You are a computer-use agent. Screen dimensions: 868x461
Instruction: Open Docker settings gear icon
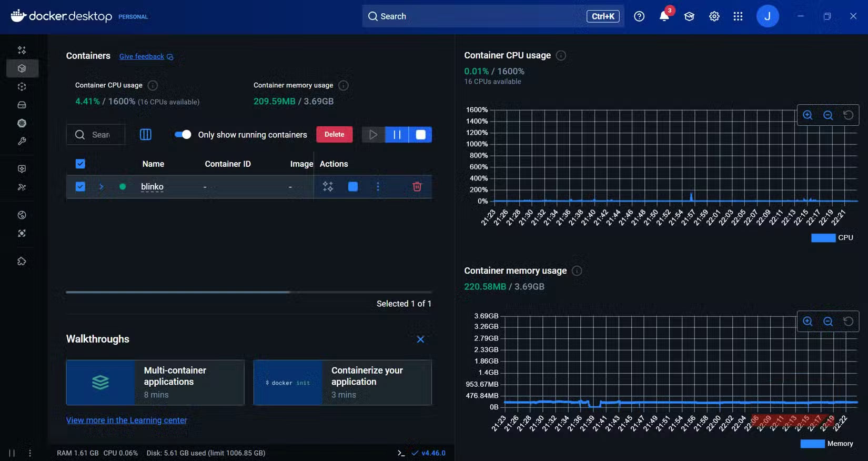click(x=714, y=16)
